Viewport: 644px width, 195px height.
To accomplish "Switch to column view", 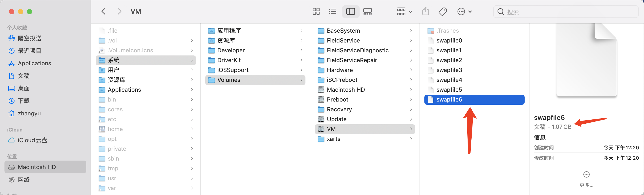I will click(x=350, y=11).
